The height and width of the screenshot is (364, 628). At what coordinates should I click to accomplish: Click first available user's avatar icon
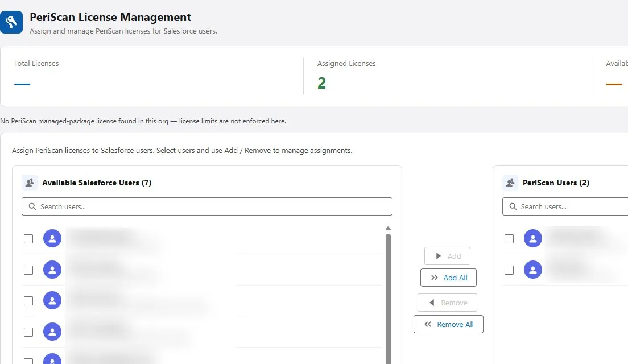[52, 238]
